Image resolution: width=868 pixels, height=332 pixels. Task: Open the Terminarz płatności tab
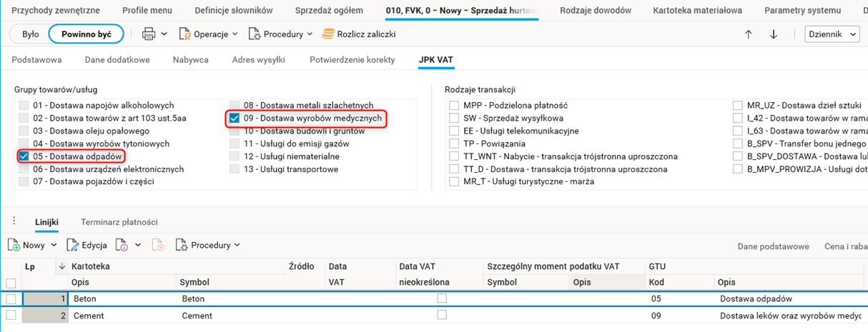click(x=119, y=222)
